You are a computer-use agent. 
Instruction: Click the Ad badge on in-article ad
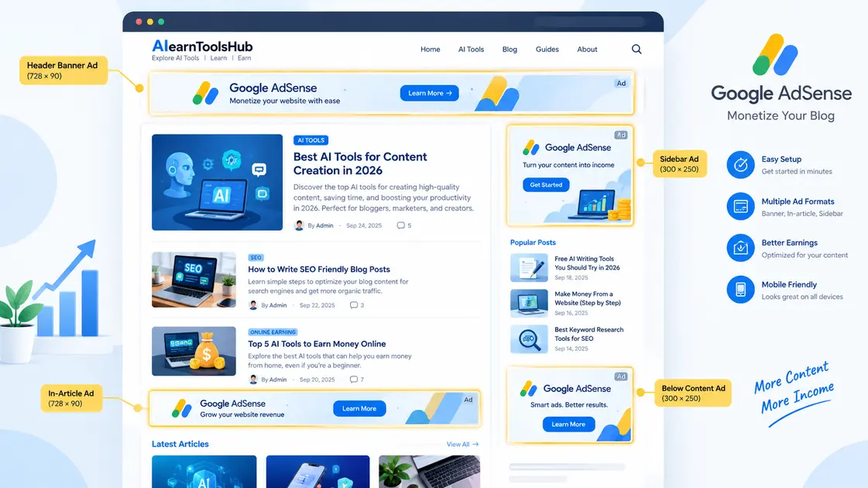pyautogui.click(x=468, y=400)
